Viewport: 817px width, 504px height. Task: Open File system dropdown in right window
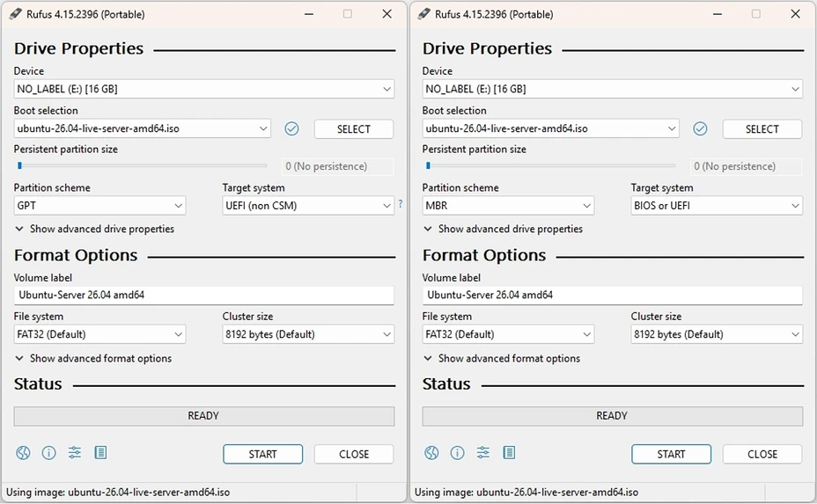[x=508, y=334]
